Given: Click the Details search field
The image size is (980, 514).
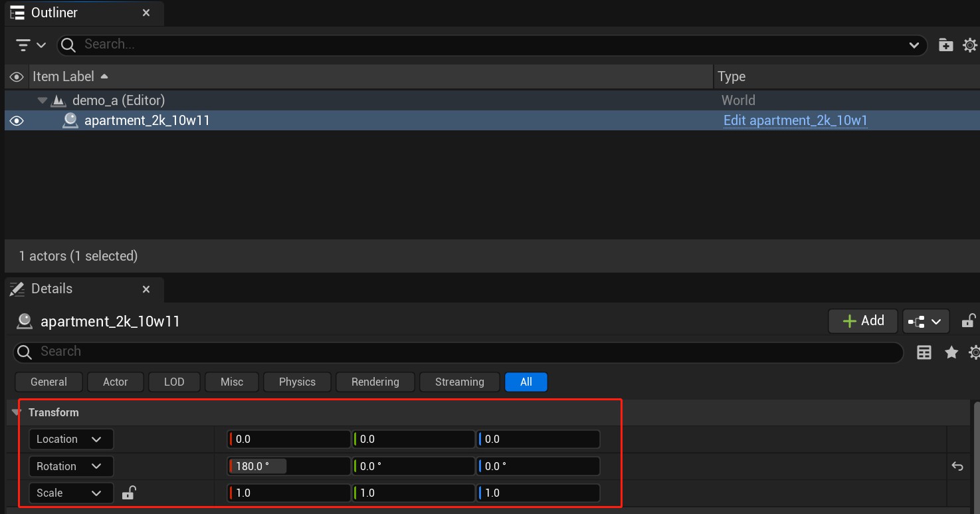Looking at the screenshot, I should (x=458, y=352).
